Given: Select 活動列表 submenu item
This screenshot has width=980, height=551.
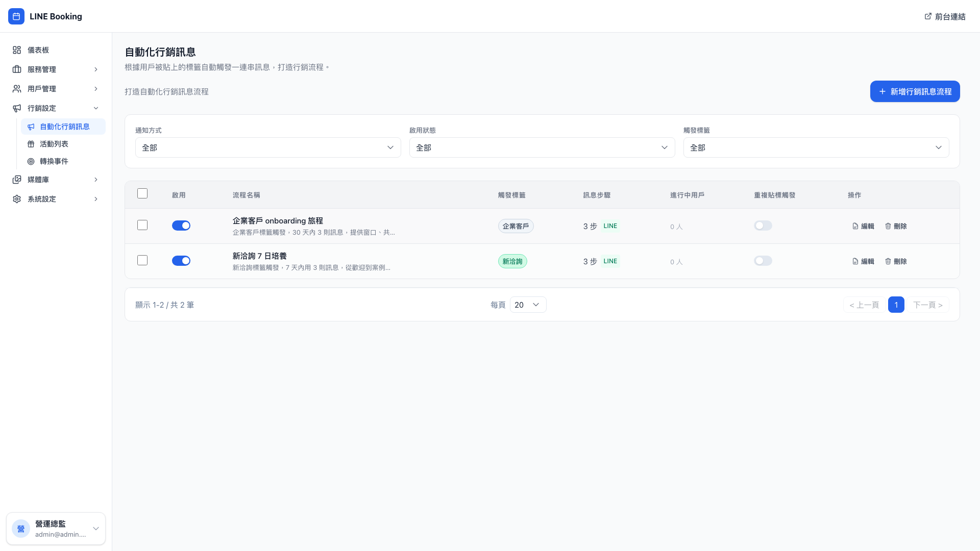Looking at the screenshot, I should point(63,144).
